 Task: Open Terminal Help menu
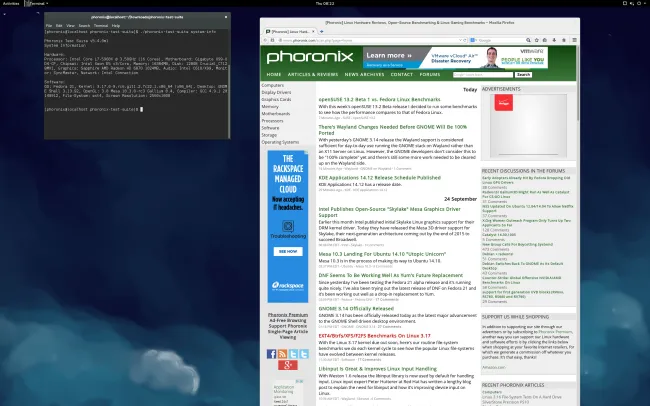pyautogui.click(x=116, y=26)
